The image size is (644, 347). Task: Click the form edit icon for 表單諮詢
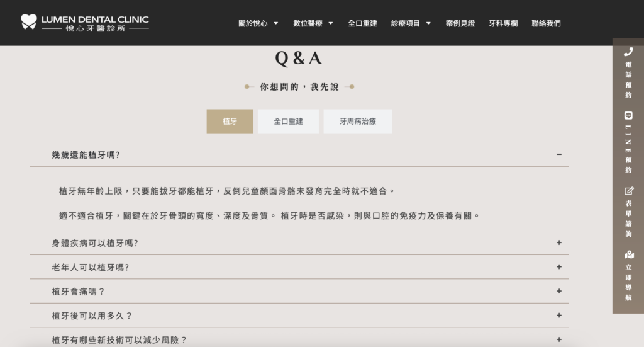click(x=629, y=191)
